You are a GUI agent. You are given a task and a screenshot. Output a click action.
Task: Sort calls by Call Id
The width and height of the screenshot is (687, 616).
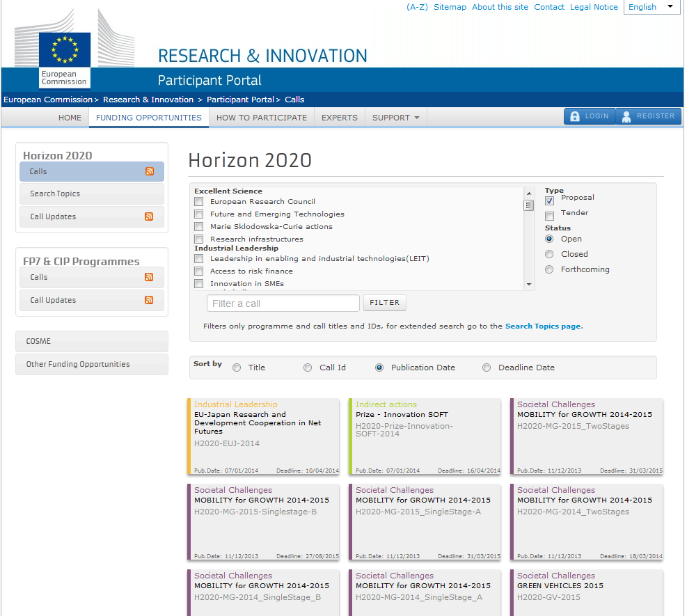308,368
